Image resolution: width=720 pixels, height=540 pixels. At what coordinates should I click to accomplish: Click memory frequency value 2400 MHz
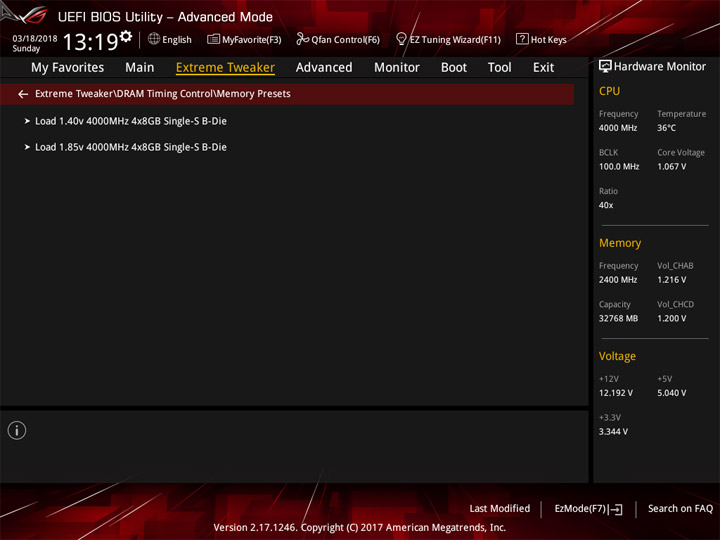618,280
